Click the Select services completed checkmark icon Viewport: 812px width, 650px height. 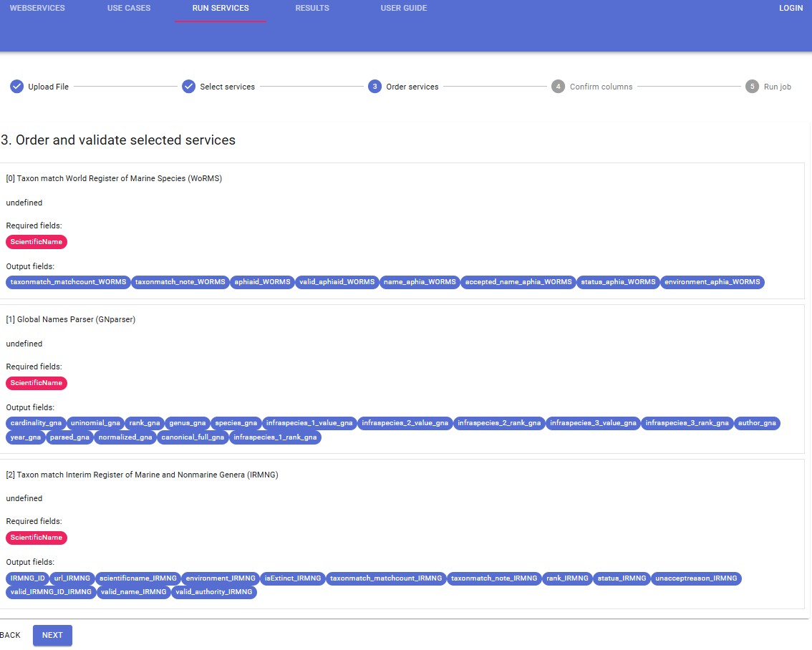(x=189, y=86)
